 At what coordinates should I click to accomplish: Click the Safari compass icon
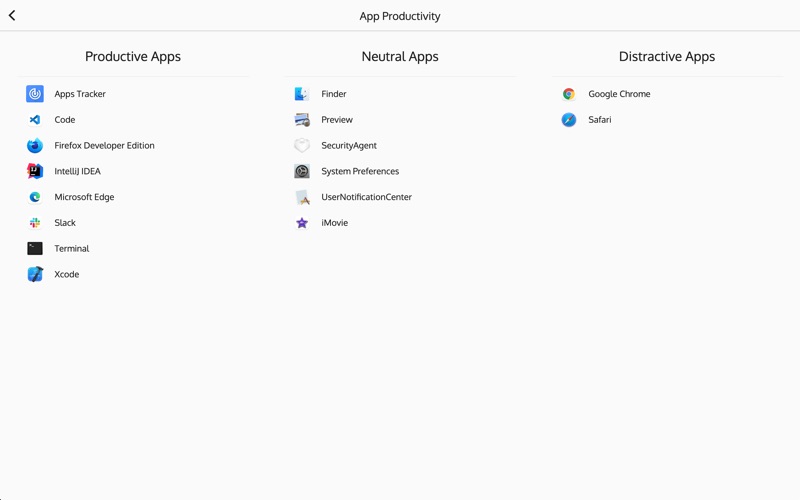pos(568,119)
